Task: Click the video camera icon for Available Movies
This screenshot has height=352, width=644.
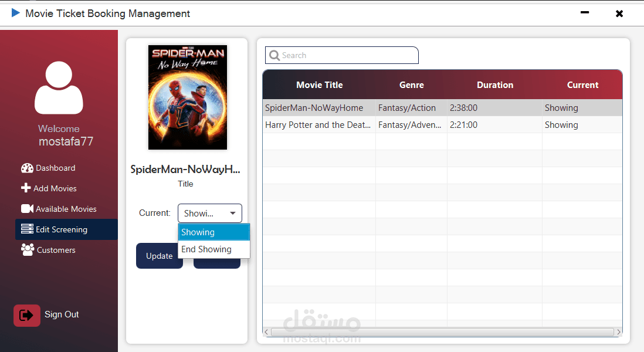Action: (27, 209)
